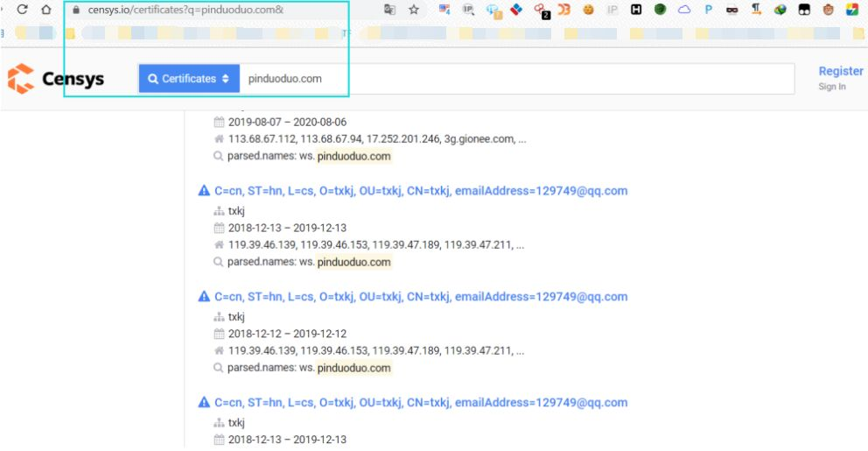
Task: Open the red-blue diamond extension icon
Action: [516, 10]
